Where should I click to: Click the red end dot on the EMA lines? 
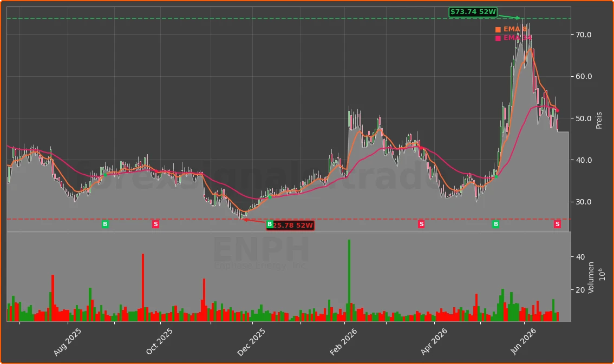click(x=558, y=111)
